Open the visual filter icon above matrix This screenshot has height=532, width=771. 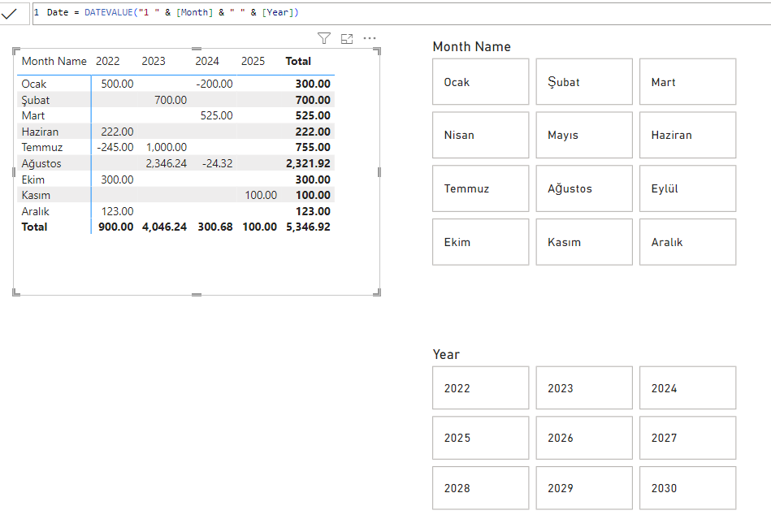click(324, 38)
